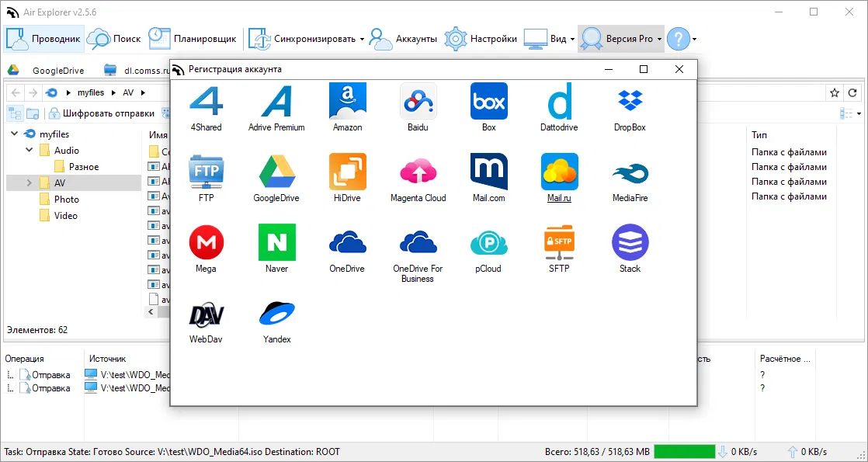The width and height of the screenshot is (868, 462).
Task: Click the Операция column header
Action: click(x=24, y=359)
